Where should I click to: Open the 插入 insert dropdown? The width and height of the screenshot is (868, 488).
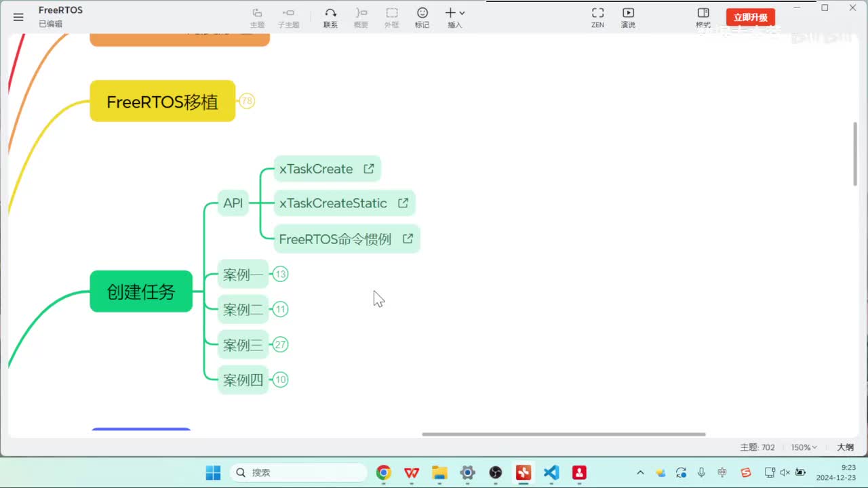454,18
